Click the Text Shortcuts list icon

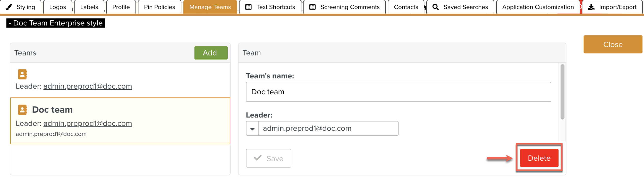[248, 7]
